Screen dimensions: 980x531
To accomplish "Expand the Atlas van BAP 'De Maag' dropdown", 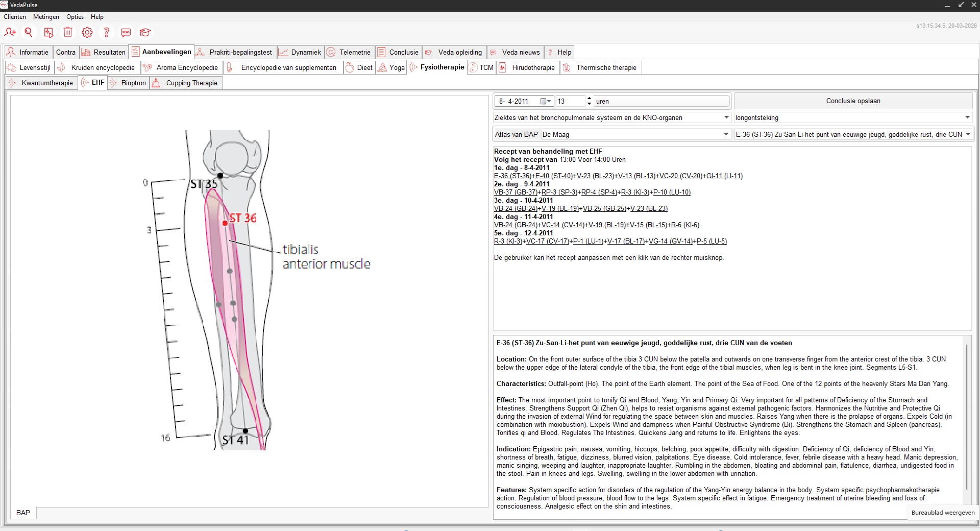I will pos(726,134).
